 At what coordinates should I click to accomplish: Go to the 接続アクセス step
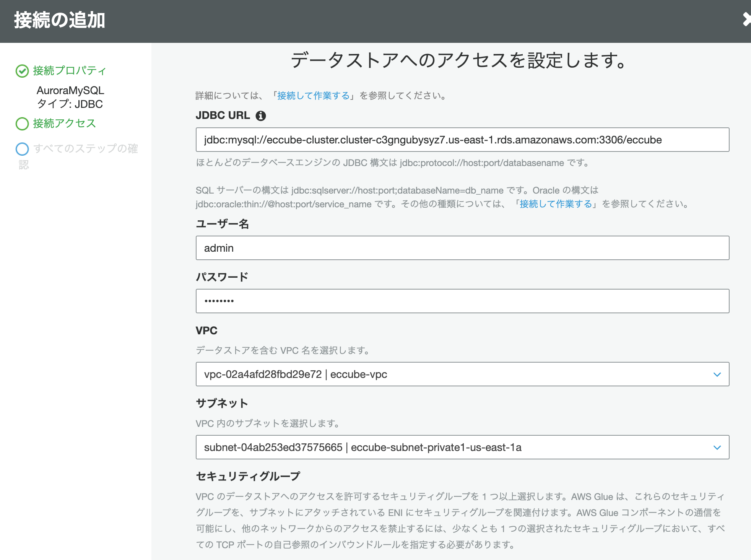64,123
